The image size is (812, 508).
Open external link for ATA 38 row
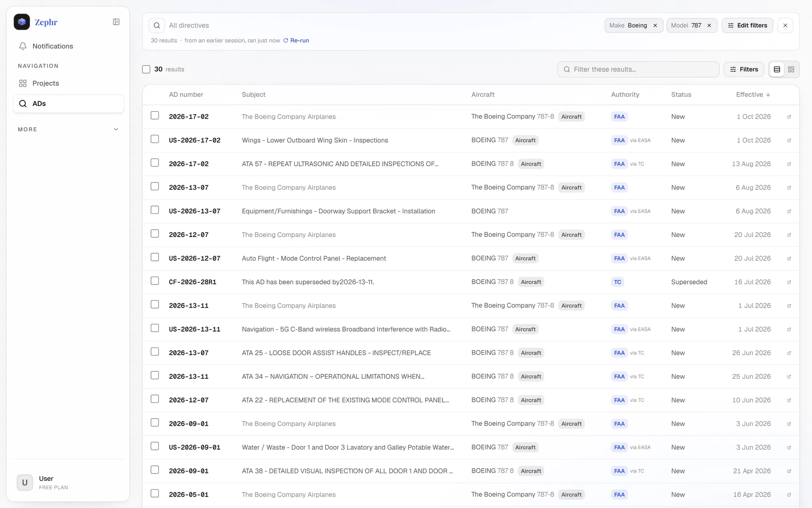tap(789, 471)
